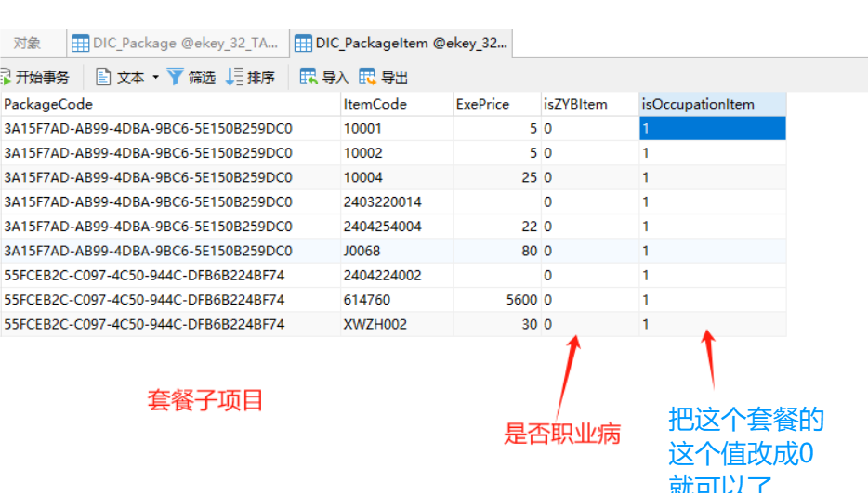Click isOccupationItem value in row XWZH002

point(713,324)
